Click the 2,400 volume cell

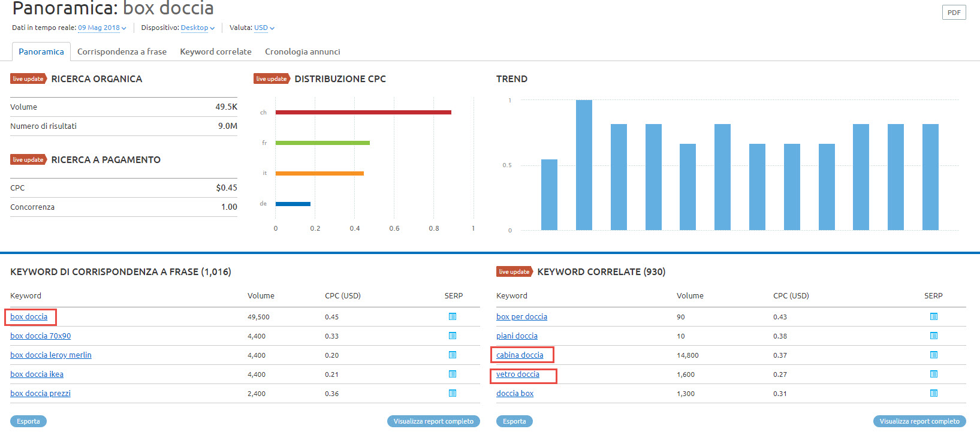(x=257, y=393)
